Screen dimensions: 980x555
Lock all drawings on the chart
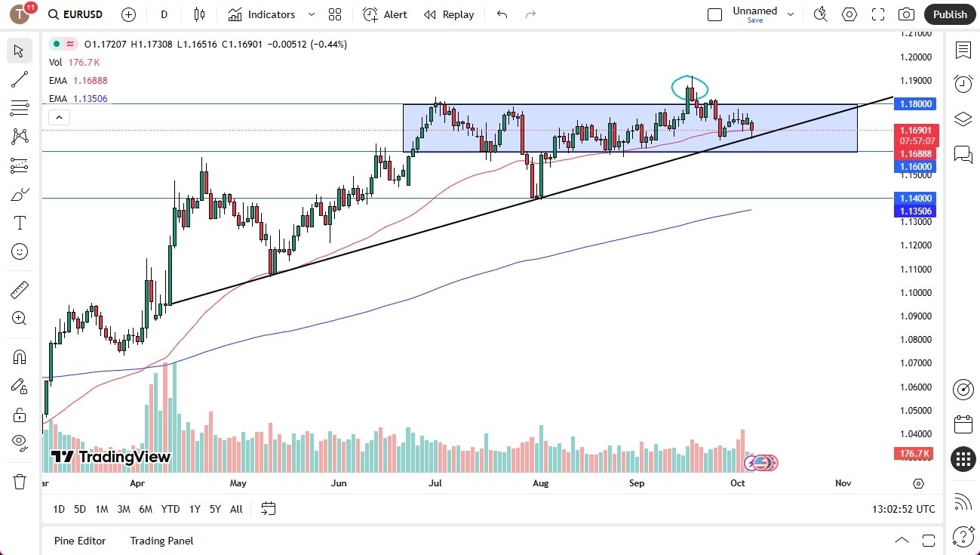click(20, 415)
